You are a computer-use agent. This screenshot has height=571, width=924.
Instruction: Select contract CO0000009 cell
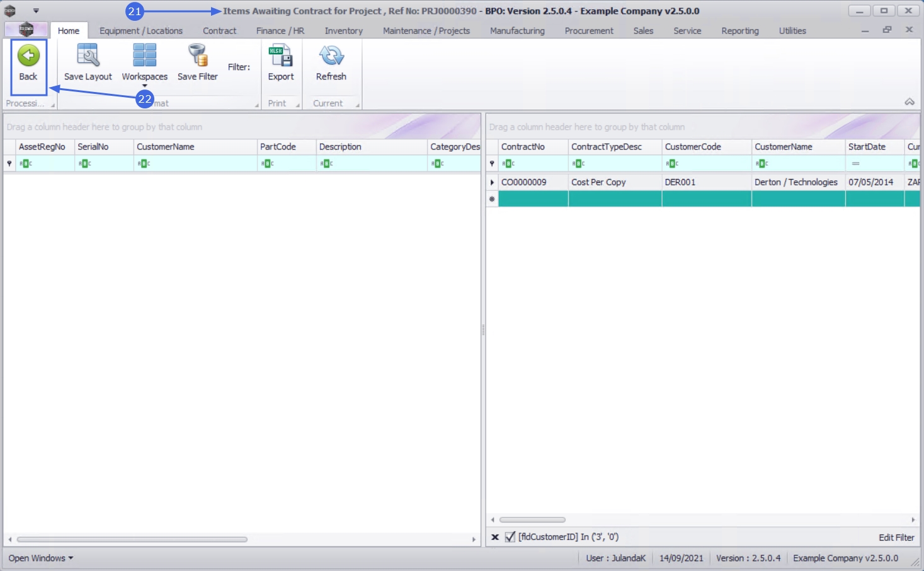[533, 182]
